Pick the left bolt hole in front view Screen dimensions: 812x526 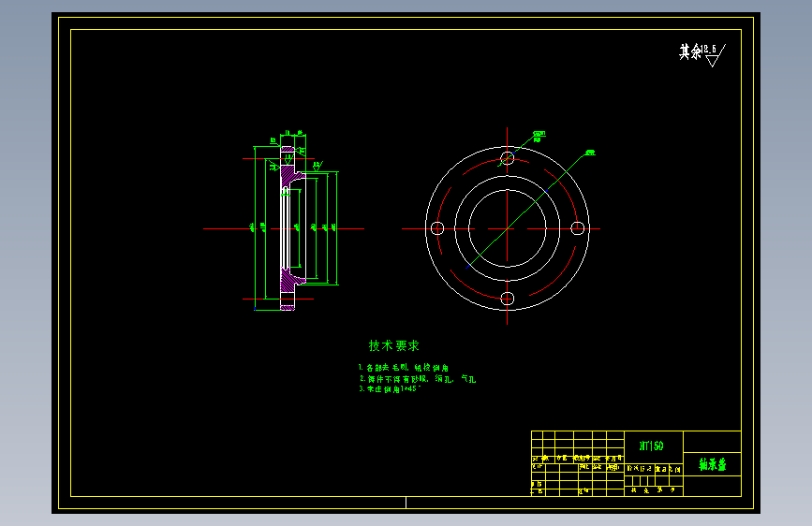click(437, 228)
